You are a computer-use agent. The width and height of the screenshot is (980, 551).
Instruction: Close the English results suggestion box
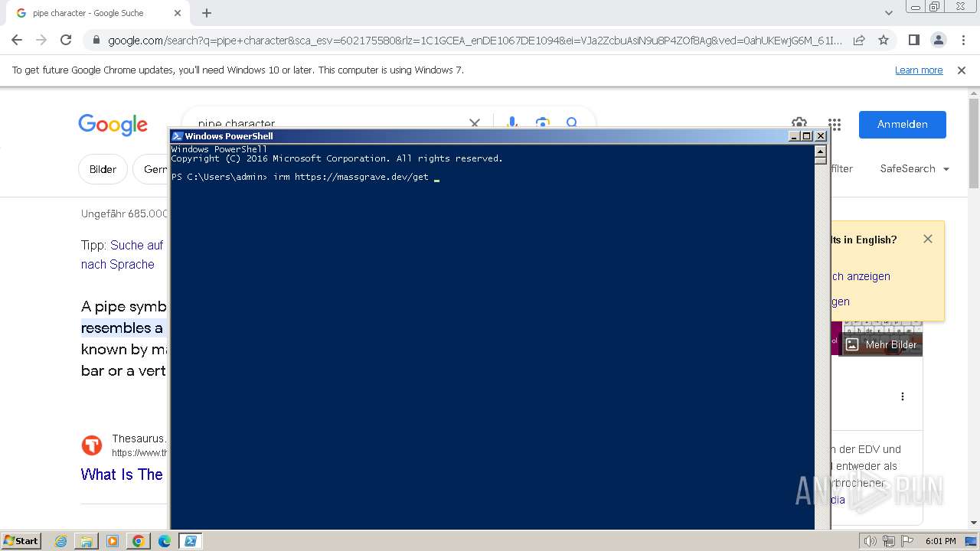(928, 239)
